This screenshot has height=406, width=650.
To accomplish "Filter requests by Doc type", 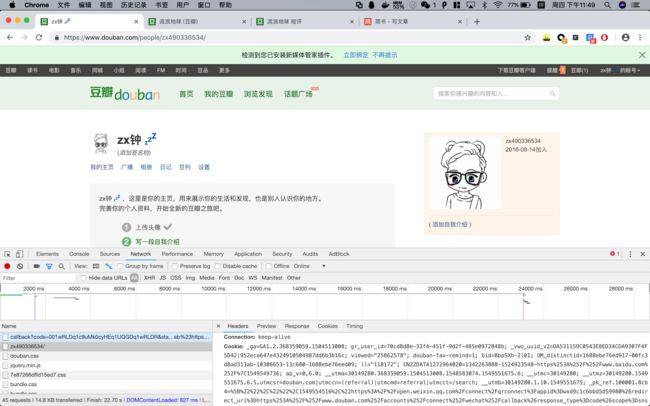I will pyautogui.click(x=239, y=278).
